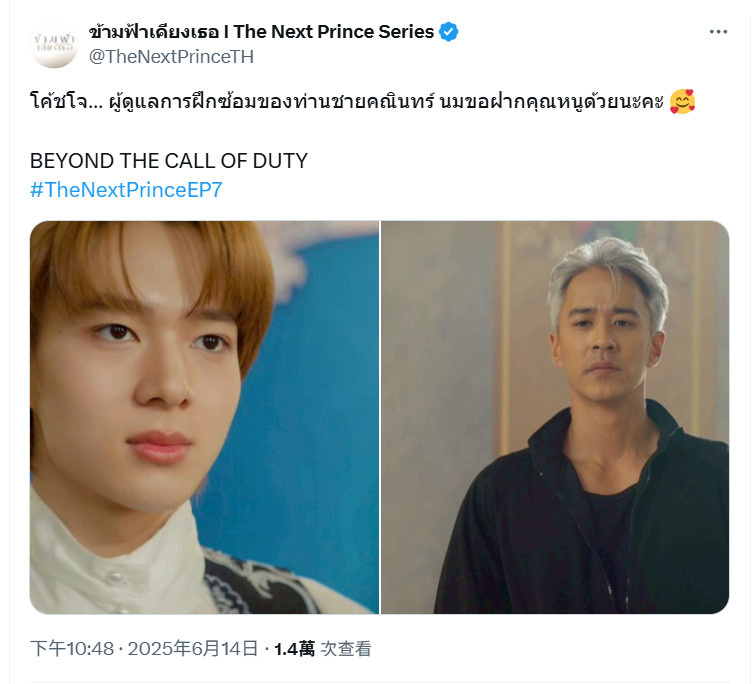This screenshot has width=756, height=684.
Task: Click the 下午10:48 post time
Action: (x=72, y=648)
